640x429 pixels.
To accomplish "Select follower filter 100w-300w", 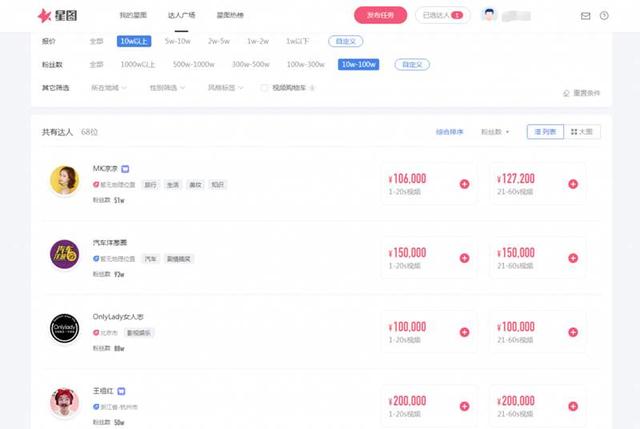I will [306, 64].
